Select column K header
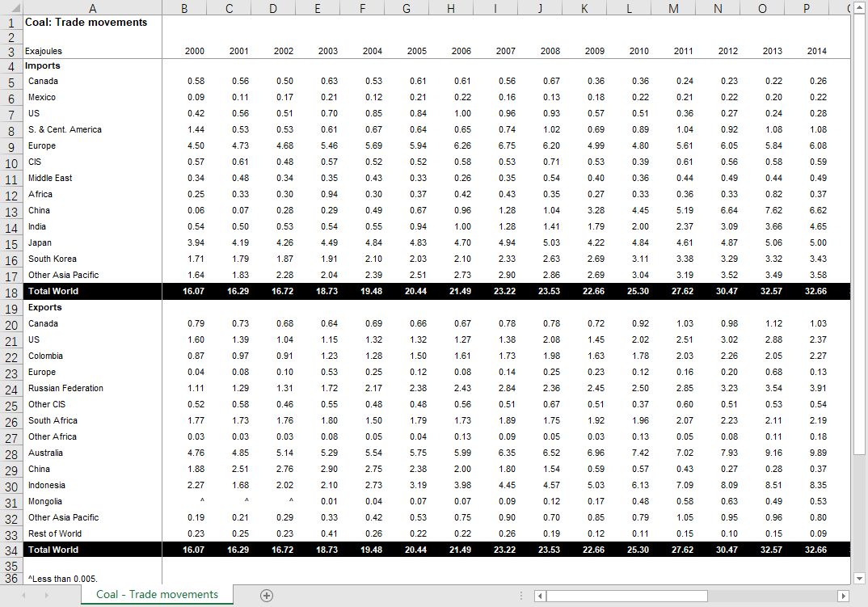The width and height of the screenshot is (868, 607). pyautogui.click(x=584, y=8)
